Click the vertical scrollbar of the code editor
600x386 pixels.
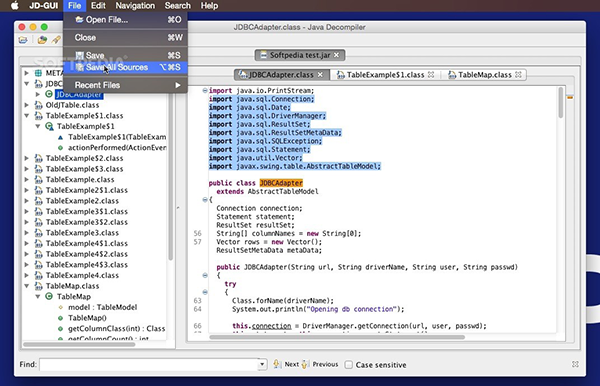[561, 103]
